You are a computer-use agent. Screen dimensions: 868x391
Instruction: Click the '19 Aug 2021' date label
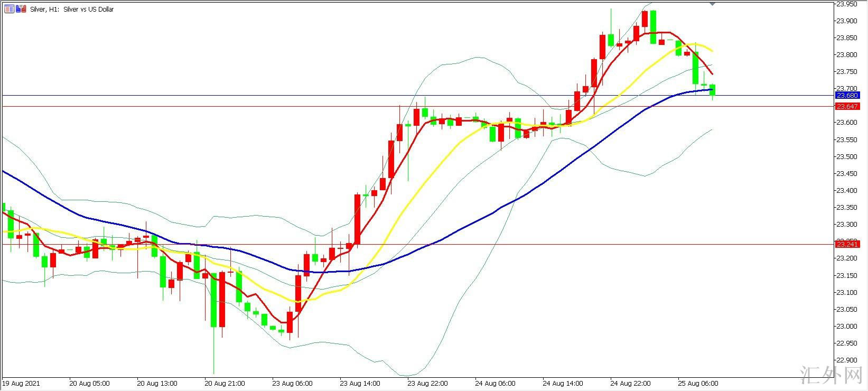(x=22, y=383)
